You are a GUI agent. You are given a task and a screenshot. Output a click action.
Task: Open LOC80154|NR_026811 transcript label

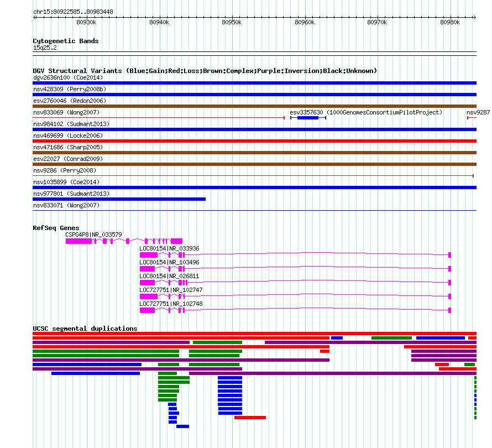pos(169,276)
